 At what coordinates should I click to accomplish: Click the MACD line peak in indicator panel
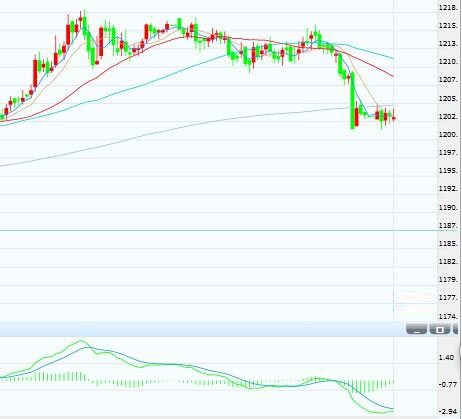click(x=81, y=341)
